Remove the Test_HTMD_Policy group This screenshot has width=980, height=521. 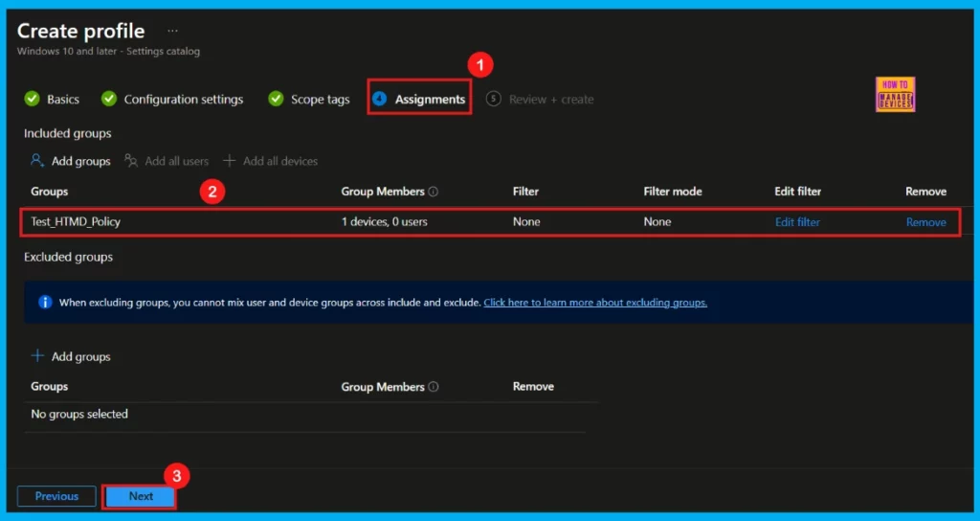pyautogui.click(x=926, y=222)
